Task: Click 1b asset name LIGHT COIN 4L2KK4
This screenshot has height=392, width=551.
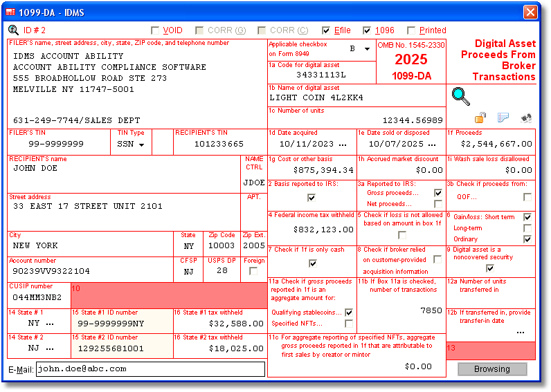Action: [x=356, y=97]
